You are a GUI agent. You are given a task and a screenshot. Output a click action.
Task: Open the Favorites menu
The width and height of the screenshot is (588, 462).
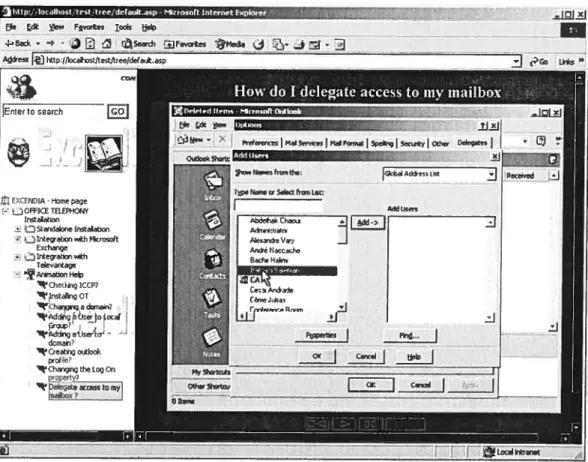point(89,27)
